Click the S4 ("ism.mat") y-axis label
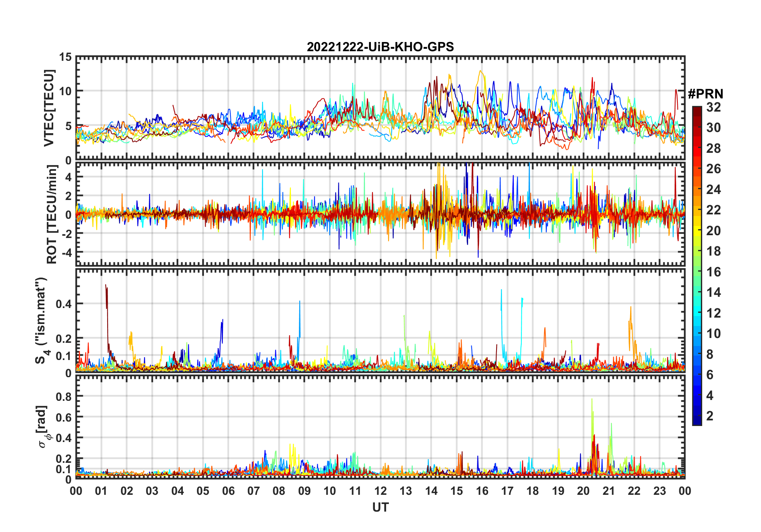 pyautogui.click(x=42, y=320)
